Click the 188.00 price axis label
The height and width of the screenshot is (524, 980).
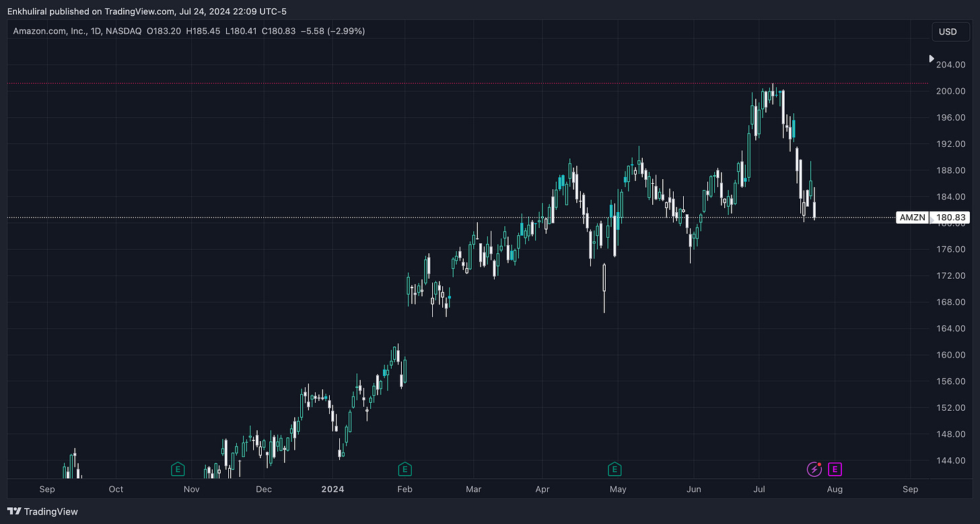click(951, 170)
